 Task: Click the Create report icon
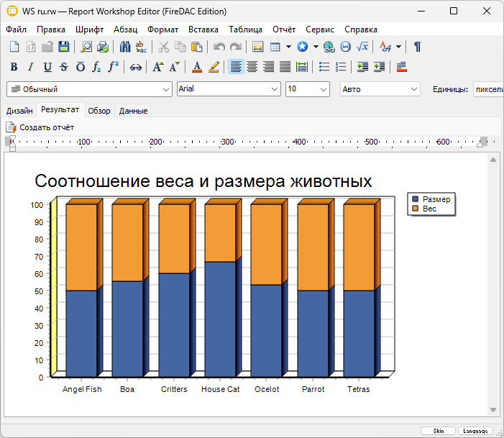pos(12,127)
